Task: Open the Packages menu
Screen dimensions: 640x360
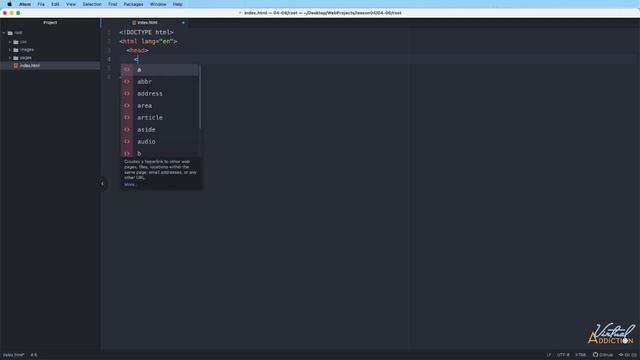Action: click(x=133, y=4)
